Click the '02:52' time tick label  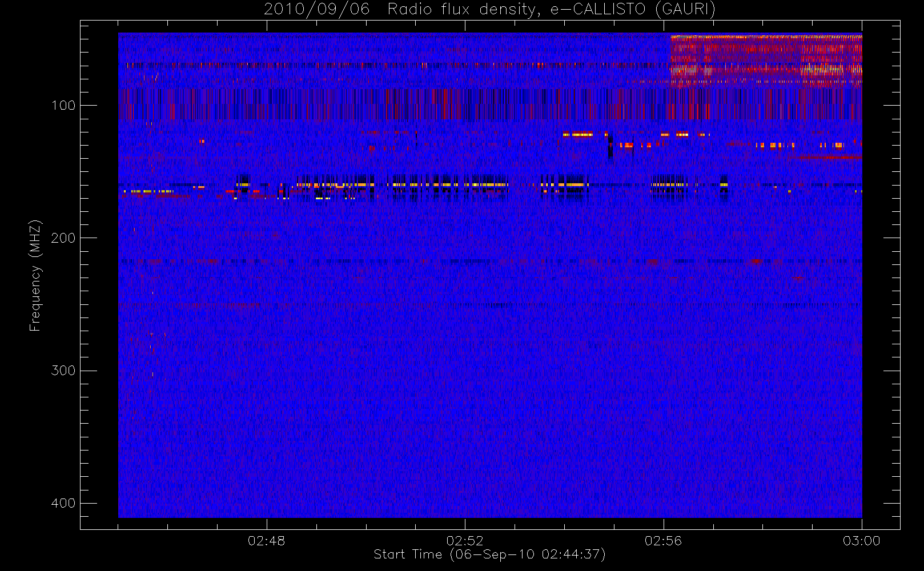[465, 541]
